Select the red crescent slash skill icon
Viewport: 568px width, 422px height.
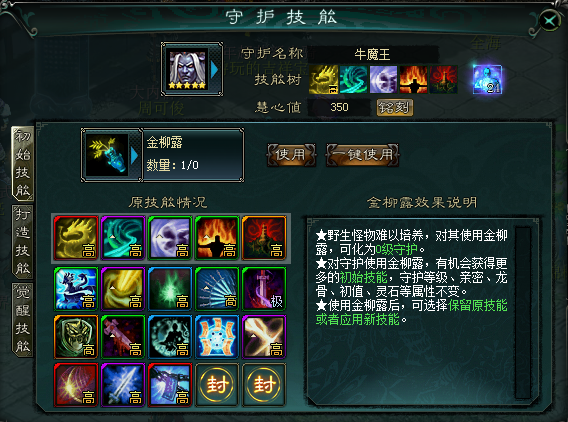(x=76, y=385)
